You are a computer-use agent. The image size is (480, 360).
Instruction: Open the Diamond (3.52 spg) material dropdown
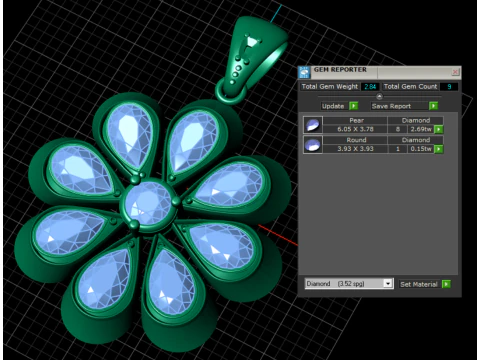[349, 284]
